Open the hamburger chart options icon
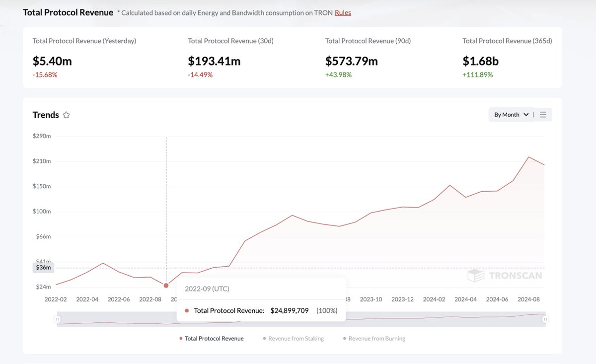 (x=543, y=114)
